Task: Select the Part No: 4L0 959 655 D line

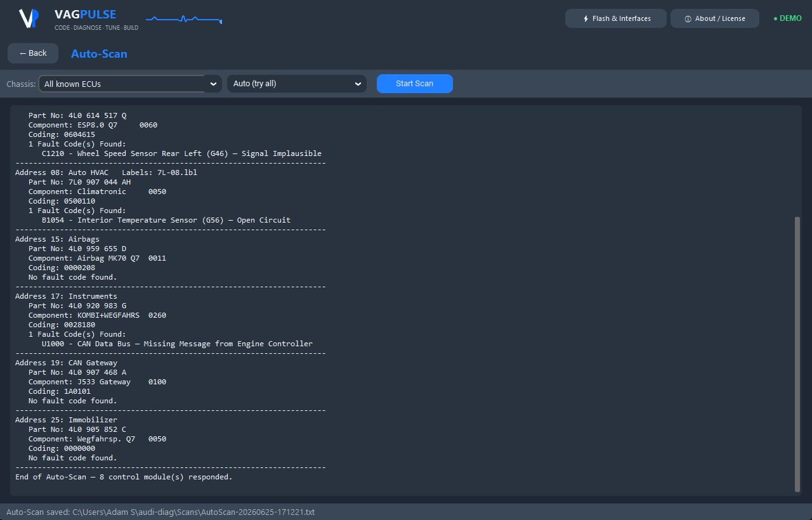Action: (x=77, y=249)
